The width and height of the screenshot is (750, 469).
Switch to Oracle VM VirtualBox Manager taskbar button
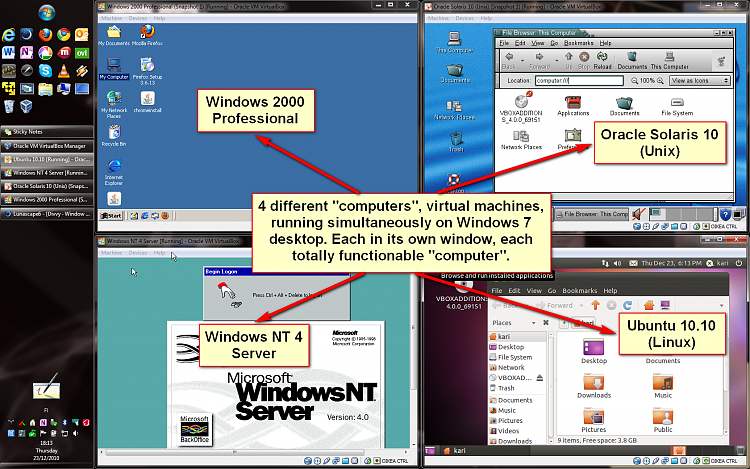point(47,146)
